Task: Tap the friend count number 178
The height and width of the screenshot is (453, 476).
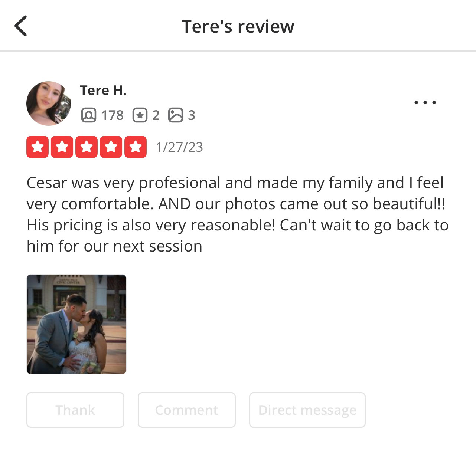Action: coord(113,115)
